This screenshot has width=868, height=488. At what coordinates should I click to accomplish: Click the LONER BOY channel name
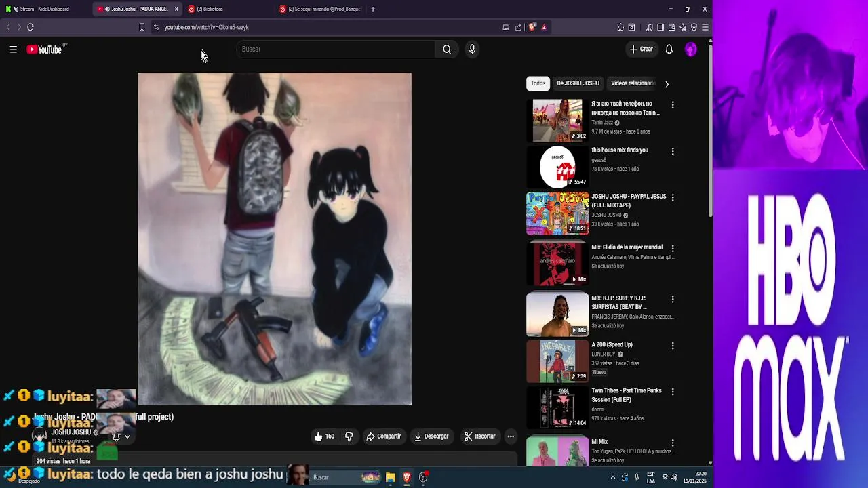(x=604, y=354)
